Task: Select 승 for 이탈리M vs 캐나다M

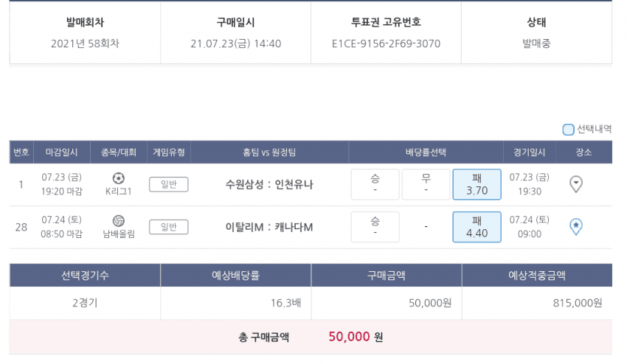Action: tap(375, 227)
